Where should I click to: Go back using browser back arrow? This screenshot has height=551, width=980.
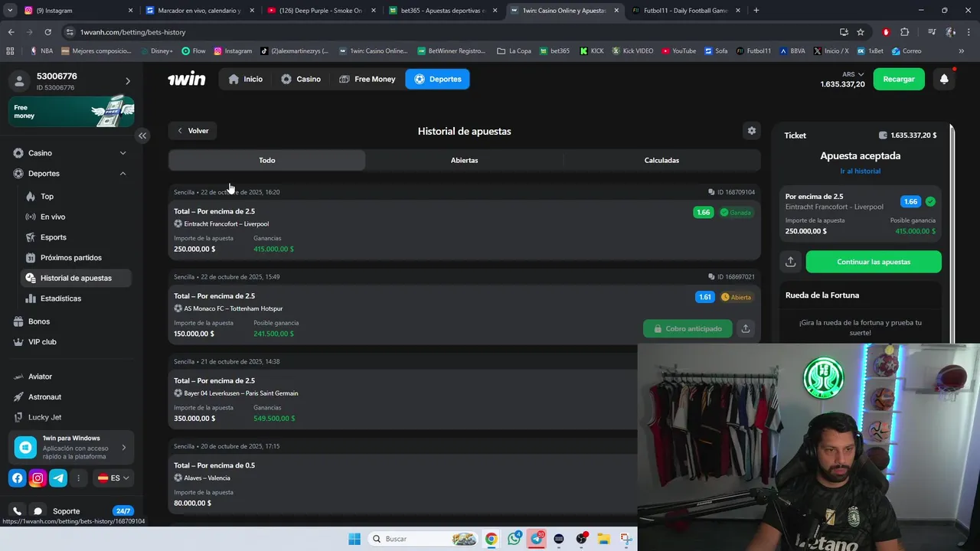[x=11, y=32]
